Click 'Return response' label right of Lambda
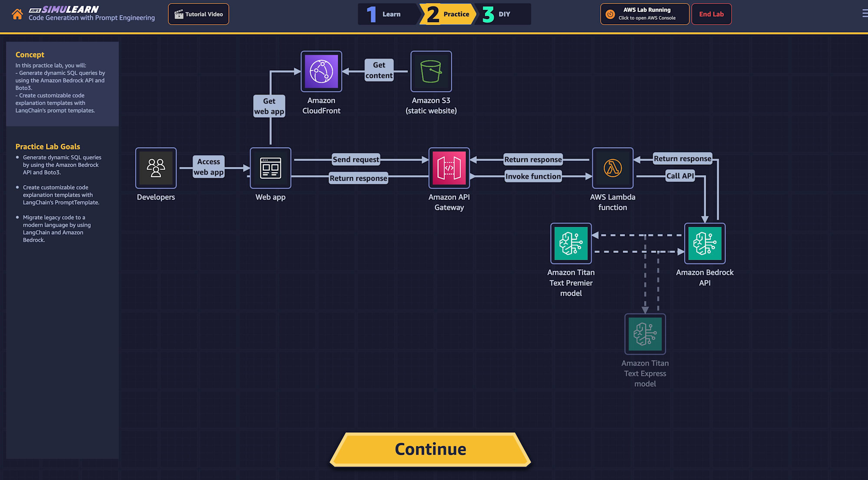This screenshot has width=868, height=480. click(x=683, y=159)
